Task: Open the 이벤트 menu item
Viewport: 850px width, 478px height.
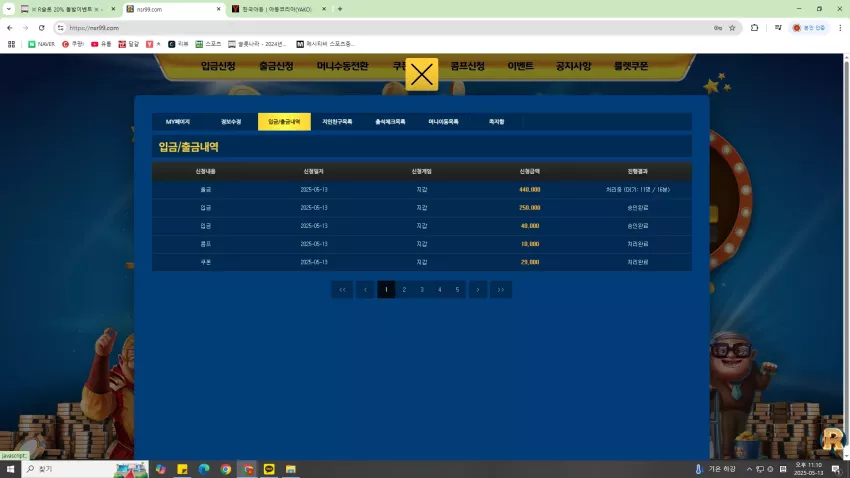Action: tap(520, 66)
